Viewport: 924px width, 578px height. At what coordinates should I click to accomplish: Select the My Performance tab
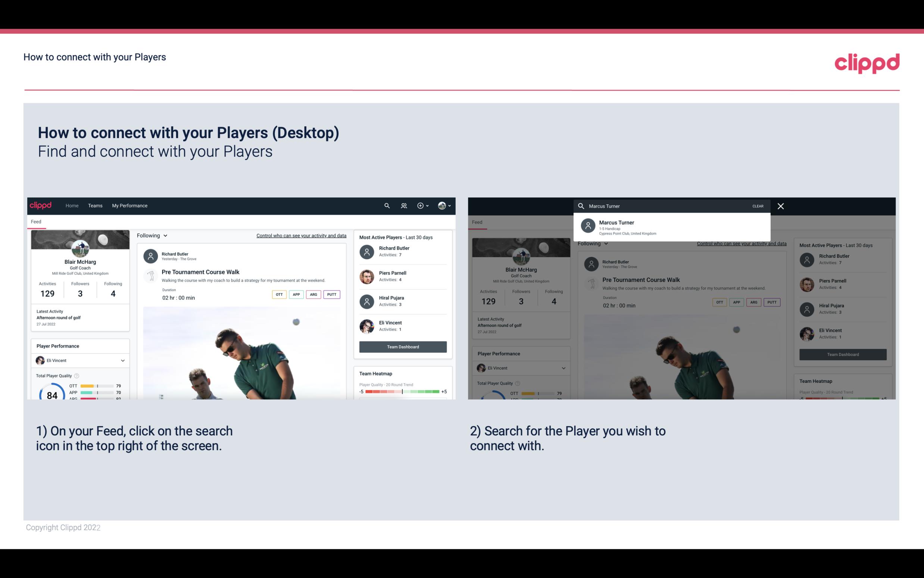click(x=129, y=206)
